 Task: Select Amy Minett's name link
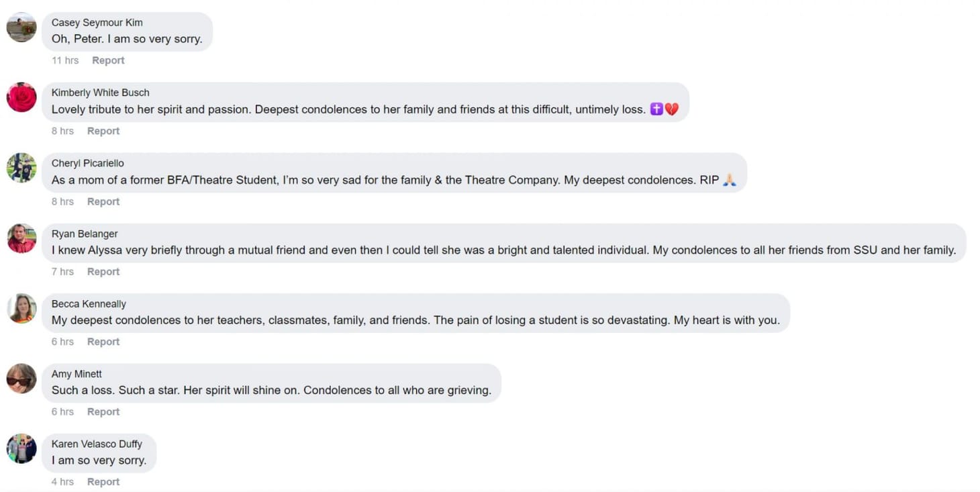[76, 374]
